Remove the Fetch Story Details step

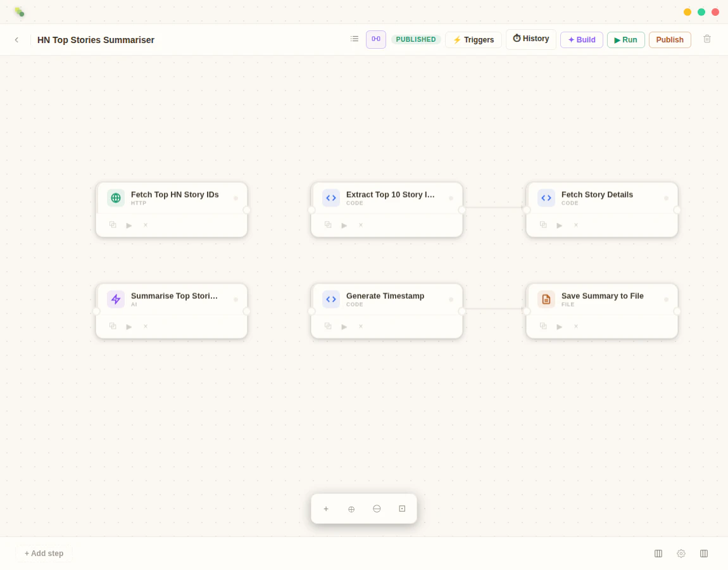[x=575, y=225]
